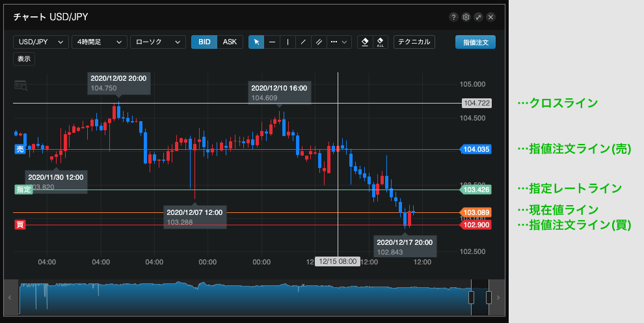This screenshot has height=323, width=644.
Task: Open chart settings gear icon
Action: pos(466,18)
